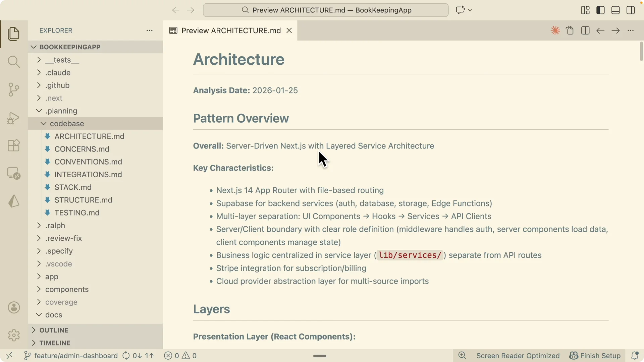The height and width of the screenshot is (362, 644).
Task: Open the Run and Debug view
Action: tap(14, 118)
